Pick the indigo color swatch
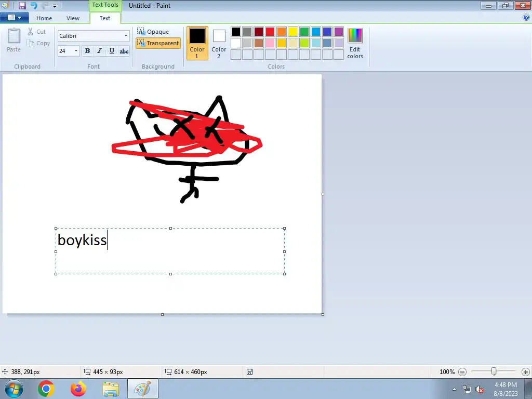Image resolution: width=532 pixels, height=399 pixels. pyautogui.click(x=327, y=32)
